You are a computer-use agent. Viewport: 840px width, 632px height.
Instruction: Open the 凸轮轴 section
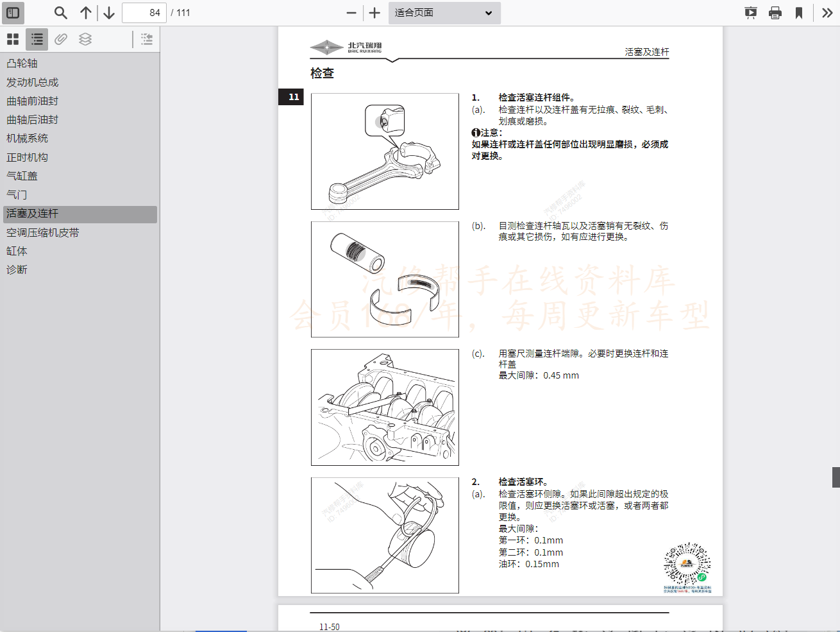(x=22, y=63)
